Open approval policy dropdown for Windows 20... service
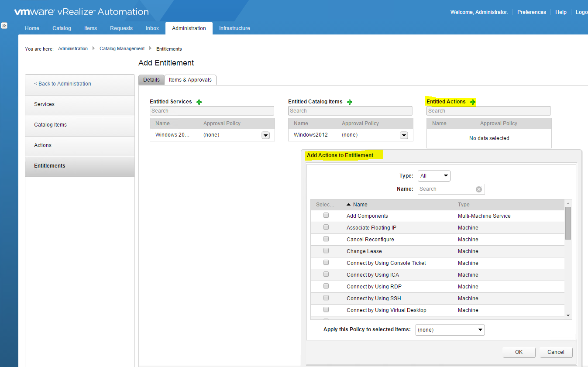The image size is (588, 367). [265, 135]
